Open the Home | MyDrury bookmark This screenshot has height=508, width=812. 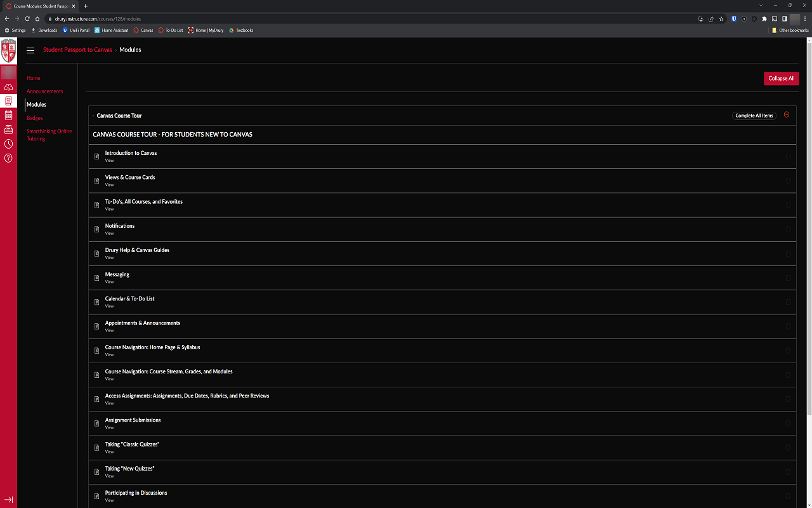[206, 30]
